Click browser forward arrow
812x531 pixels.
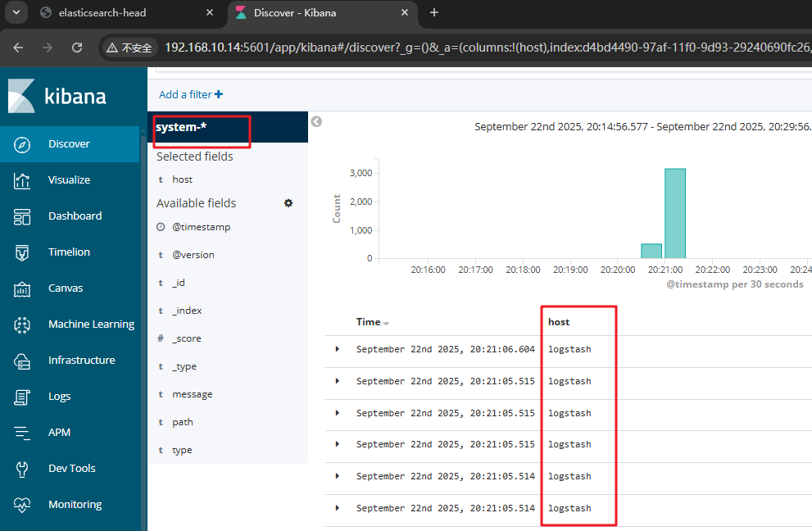click(48, 48)
